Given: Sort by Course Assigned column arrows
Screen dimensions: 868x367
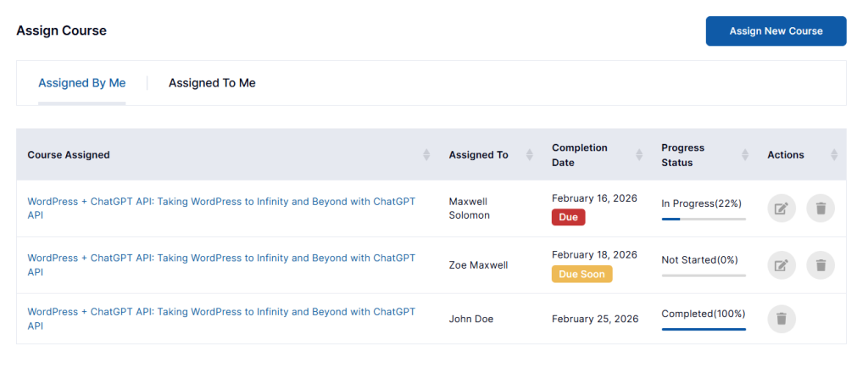Looking at the screenshot, I should pyautogui.click(x=426, y=155).
